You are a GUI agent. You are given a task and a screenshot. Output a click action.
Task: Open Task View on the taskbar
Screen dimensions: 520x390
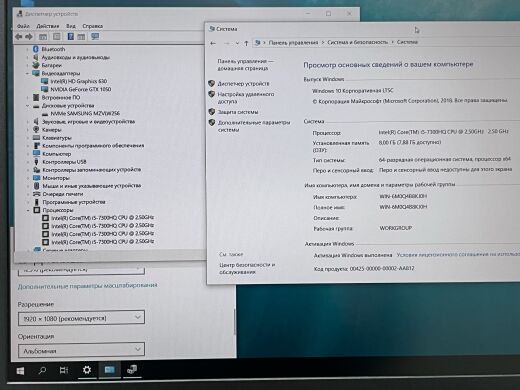tap(64, 370)
